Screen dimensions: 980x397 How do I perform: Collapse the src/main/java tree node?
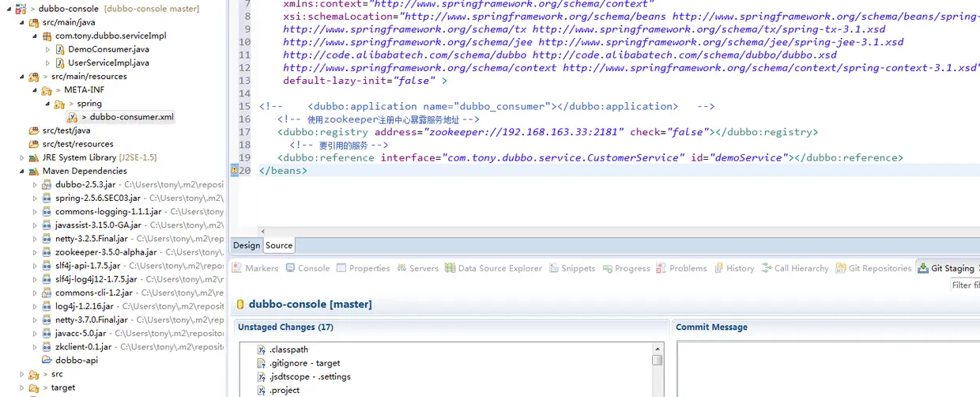tap(22, 22)
